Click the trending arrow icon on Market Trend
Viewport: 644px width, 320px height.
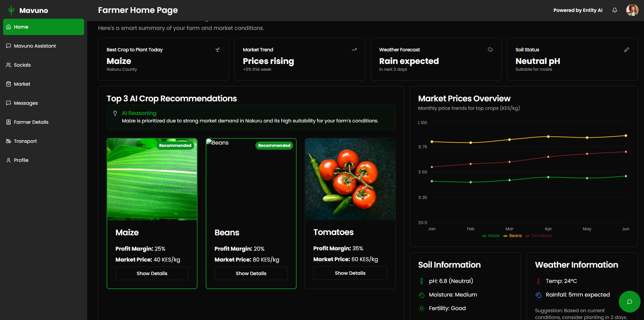click(x=354, y=50)
